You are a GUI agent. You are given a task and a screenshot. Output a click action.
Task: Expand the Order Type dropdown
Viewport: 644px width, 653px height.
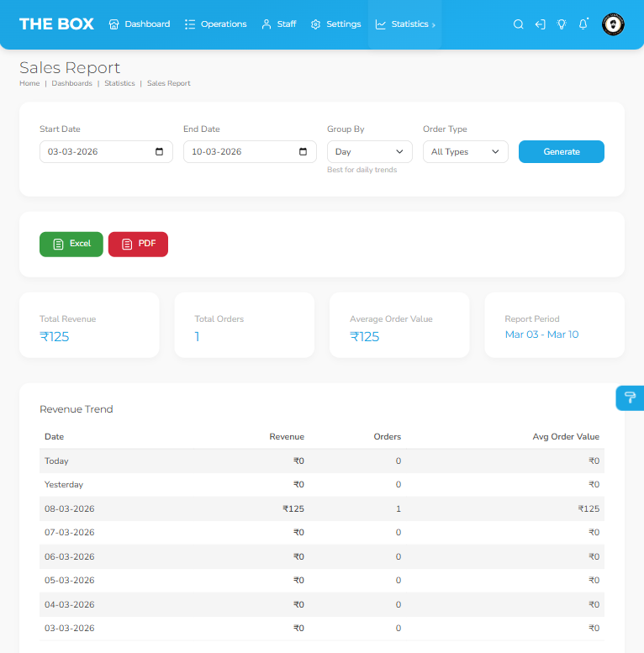pyautogui.click(x=465, y=152)
